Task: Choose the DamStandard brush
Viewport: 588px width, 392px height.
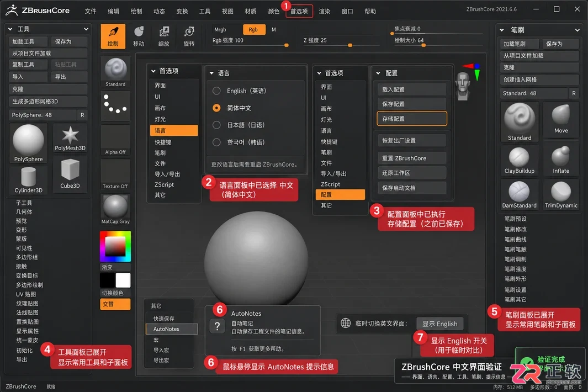Action: coord(520,194)
